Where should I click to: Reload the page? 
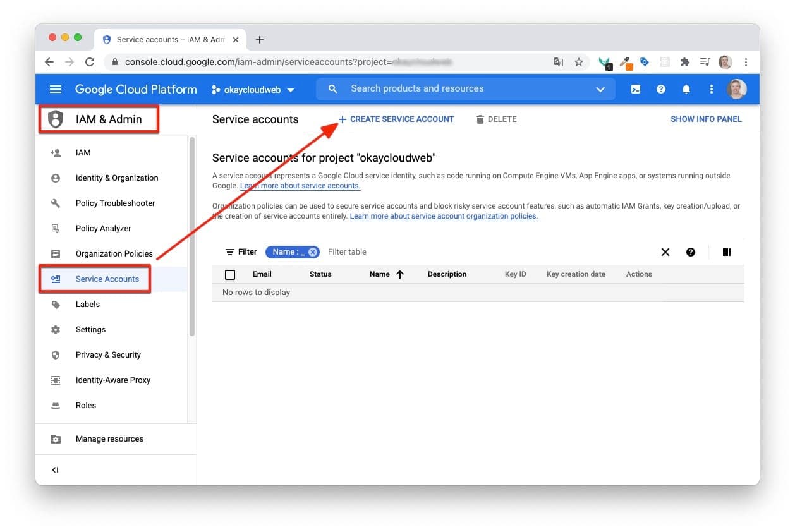[90, 62]
